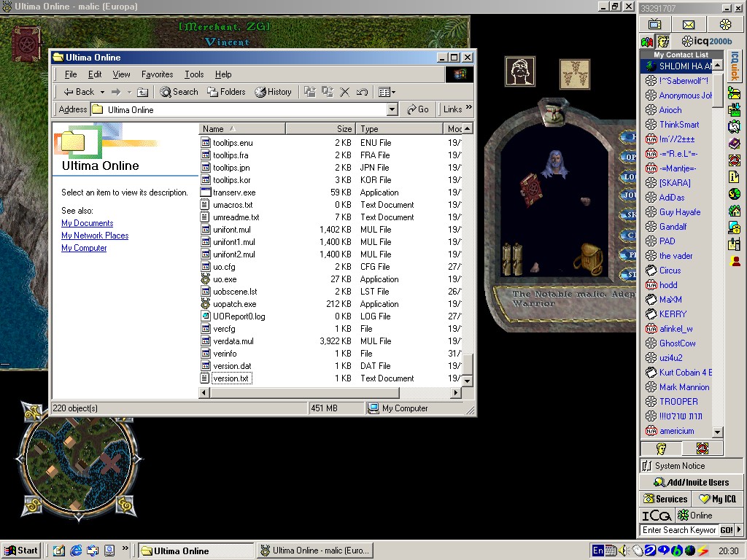Click the ICQ search keyword field

(678, 530)
